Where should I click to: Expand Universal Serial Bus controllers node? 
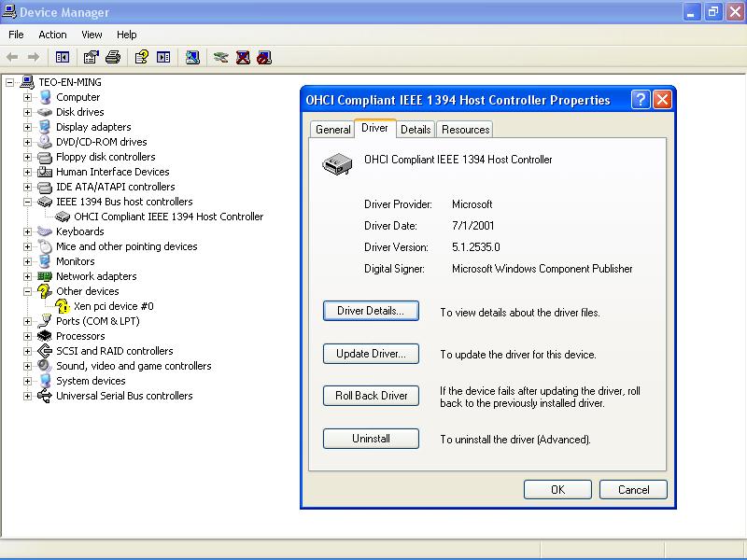tap(28, 396)
